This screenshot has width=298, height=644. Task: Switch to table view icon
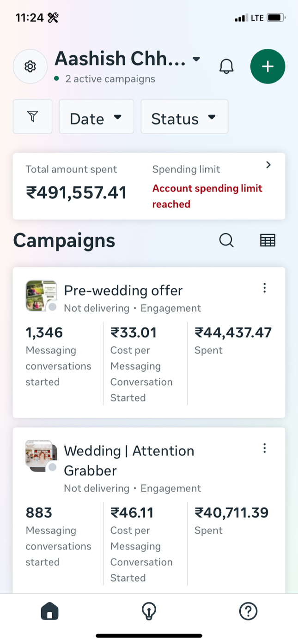point(268,240)
